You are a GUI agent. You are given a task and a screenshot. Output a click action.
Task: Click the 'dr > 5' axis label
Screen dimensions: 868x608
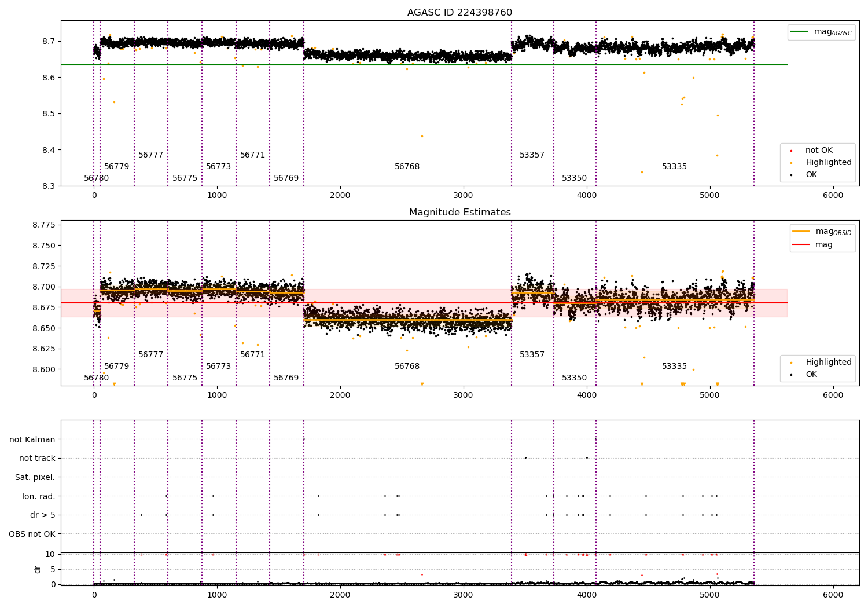43,515
